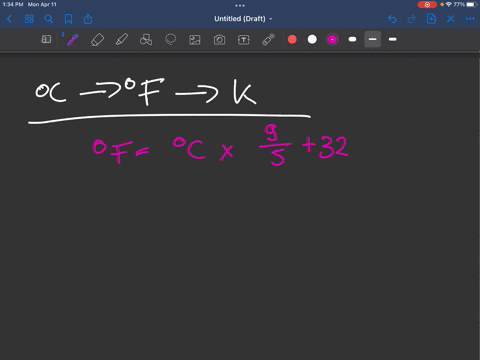Open the Untitled (Draft) title dropdown
This screenshot has height=360, width=480.
[243, 19]
